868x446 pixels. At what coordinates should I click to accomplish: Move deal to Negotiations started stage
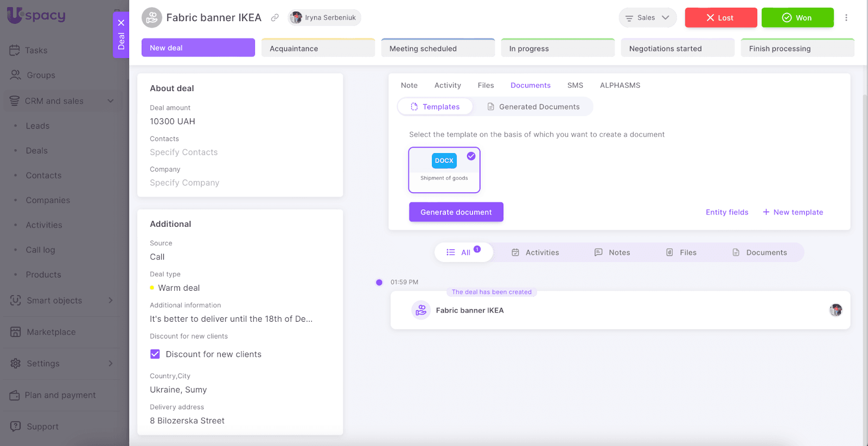tap(677, 48)
